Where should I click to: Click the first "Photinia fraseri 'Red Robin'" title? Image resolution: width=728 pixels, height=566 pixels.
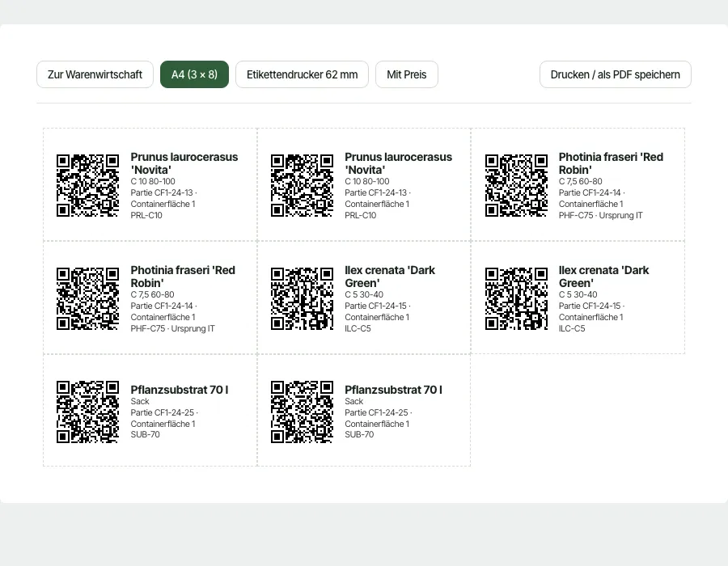(611, 163)
